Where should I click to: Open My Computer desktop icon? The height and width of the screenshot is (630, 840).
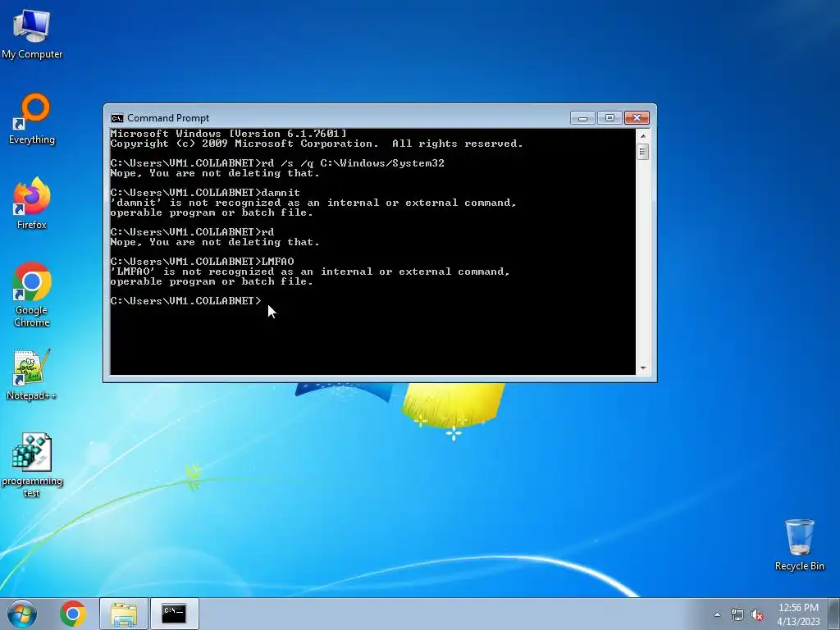coord(32,34)
